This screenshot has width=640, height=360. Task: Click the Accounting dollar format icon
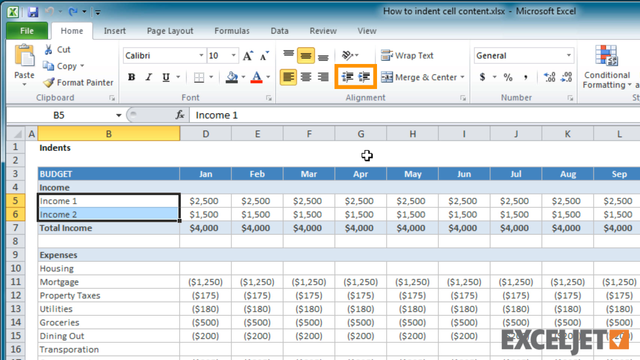(x=482, y=77)
